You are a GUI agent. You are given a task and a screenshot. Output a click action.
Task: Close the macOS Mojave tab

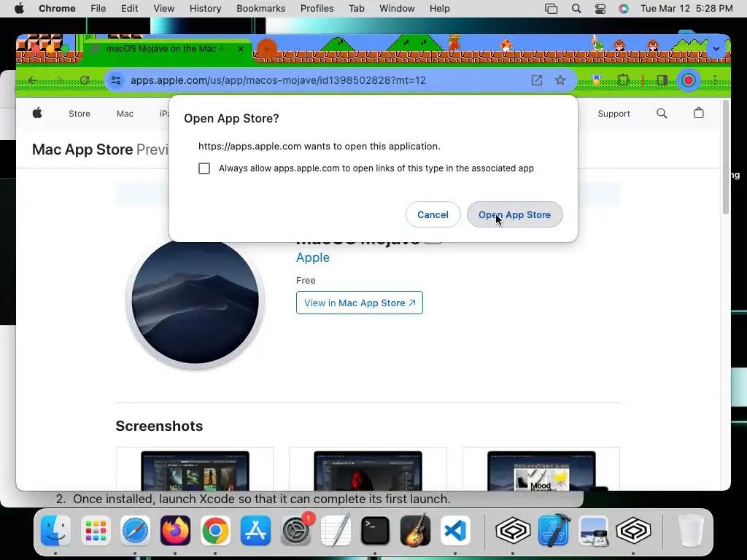click(241, 49)
